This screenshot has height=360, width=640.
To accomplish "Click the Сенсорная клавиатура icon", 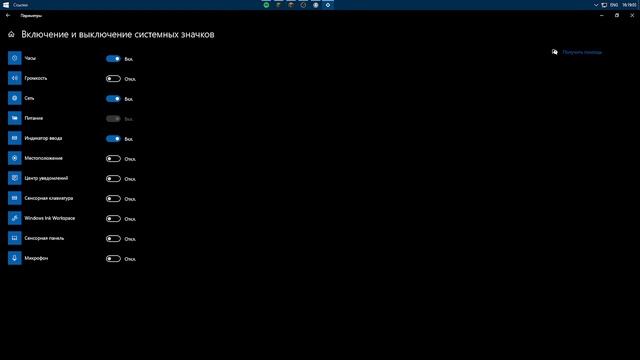I will click(x=15, y=198).
